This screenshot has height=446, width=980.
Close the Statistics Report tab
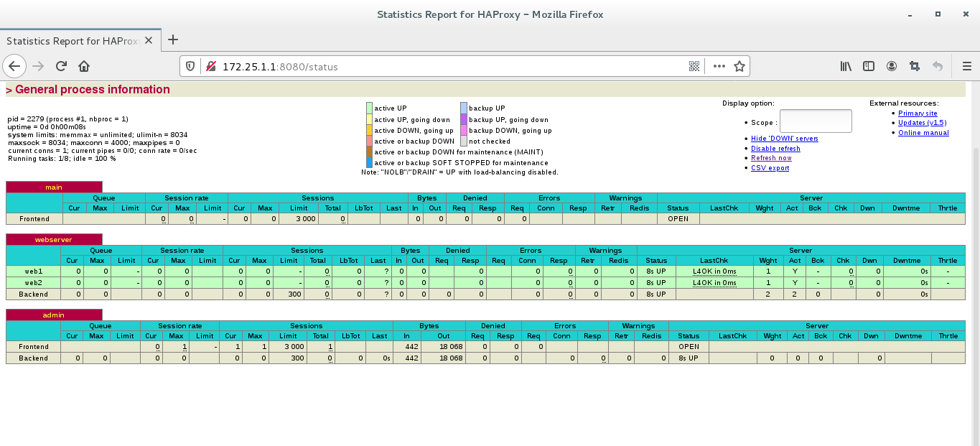(149, 41)
